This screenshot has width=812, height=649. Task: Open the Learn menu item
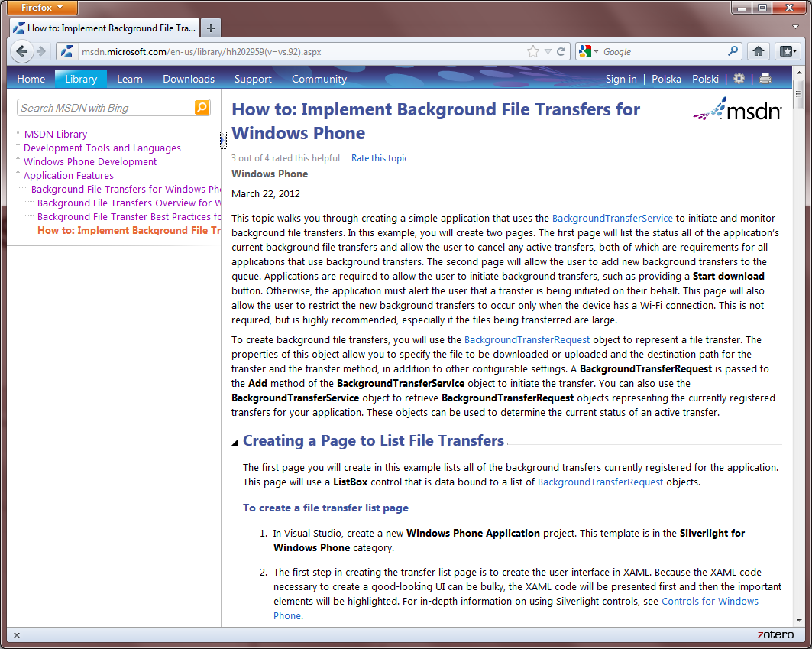129,79
